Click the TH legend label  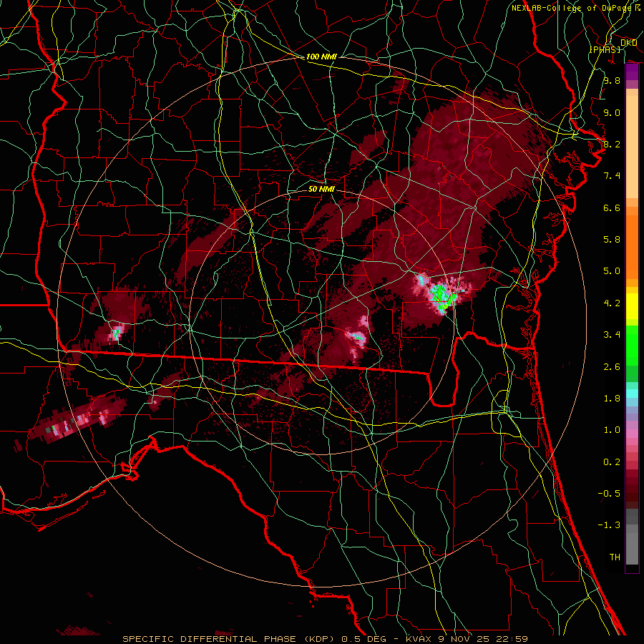coord(615,557)
